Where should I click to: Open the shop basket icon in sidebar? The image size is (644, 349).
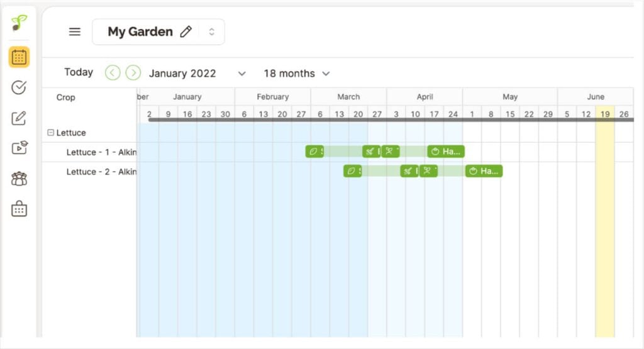click(19, 209)
